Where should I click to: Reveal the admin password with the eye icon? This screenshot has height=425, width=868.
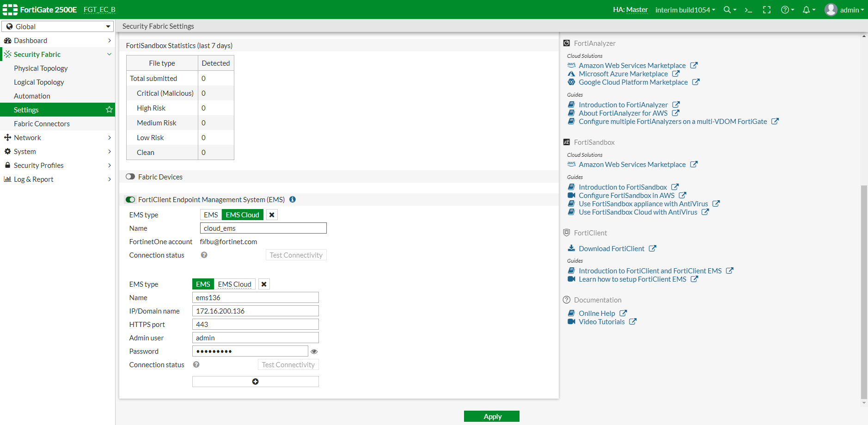pyautogui.click(x=314, y=351)
